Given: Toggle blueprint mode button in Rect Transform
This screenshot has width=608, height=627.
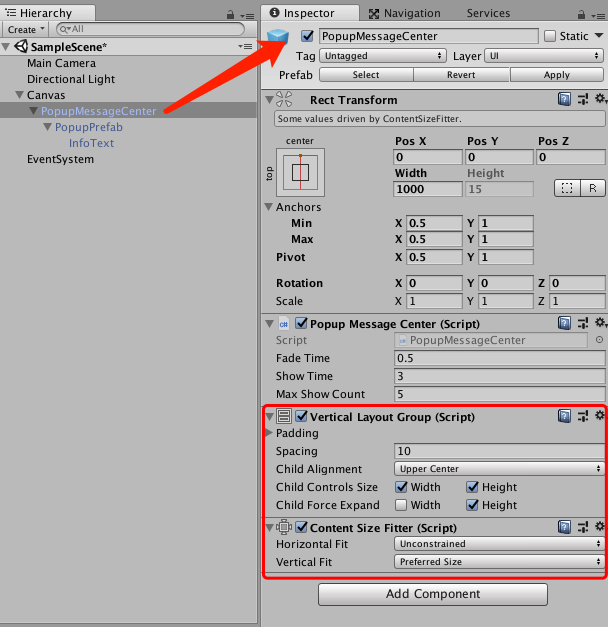Looking at the screenshot, I should (x=567, y=188).
